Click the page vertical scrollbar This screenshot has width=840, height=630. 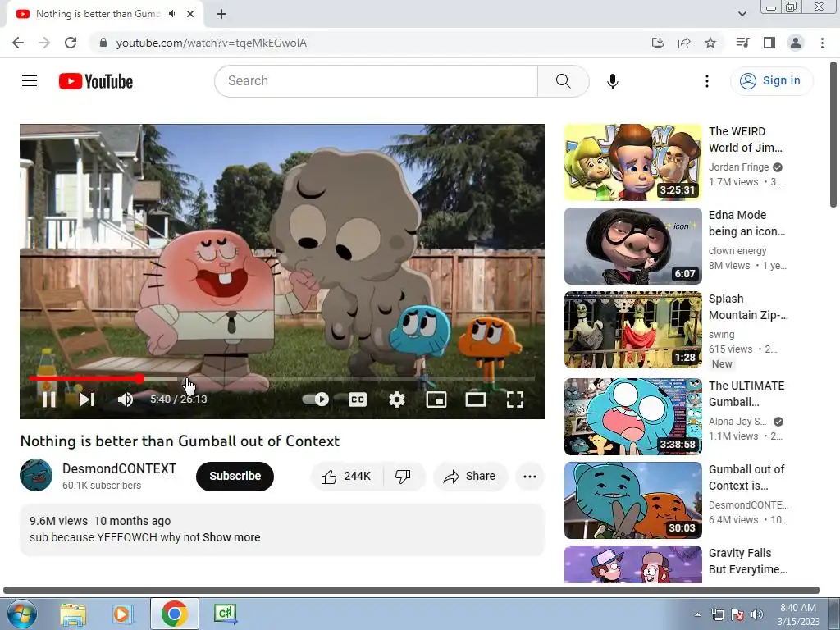(x=833, y=135)
